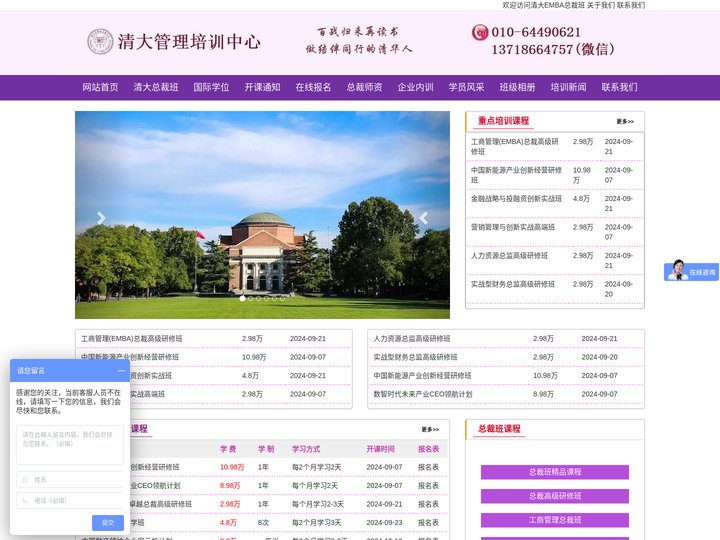
Task: Open 金融战略与投融资创新实战班 in sidebar list
Action: click(516, 199)
